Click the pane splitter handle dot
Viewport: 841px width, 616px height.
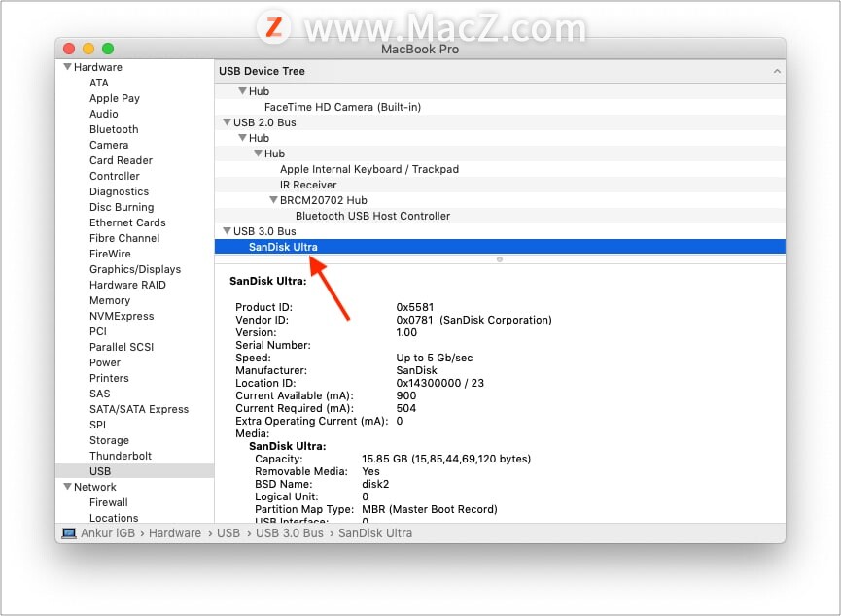pyautogui.click(x=500, y=259)
